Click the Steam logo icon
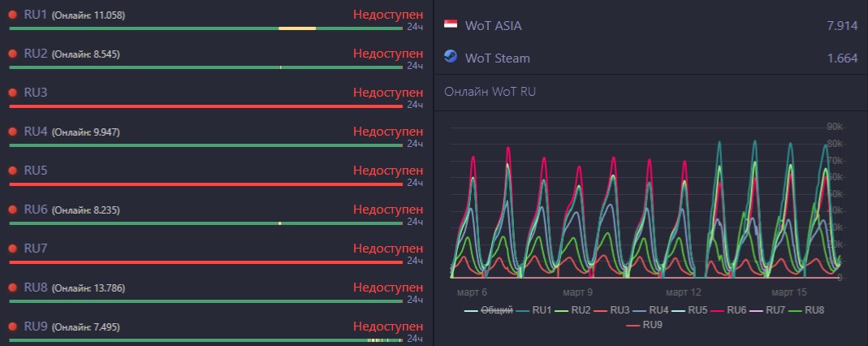This screenshot has height=346, width=868. pos(451,56)
